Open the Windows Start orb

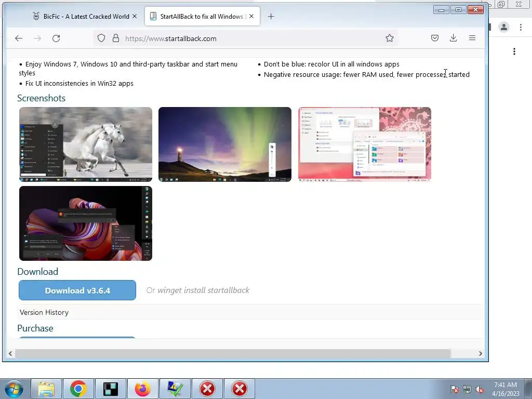click(x=14, y=389)
